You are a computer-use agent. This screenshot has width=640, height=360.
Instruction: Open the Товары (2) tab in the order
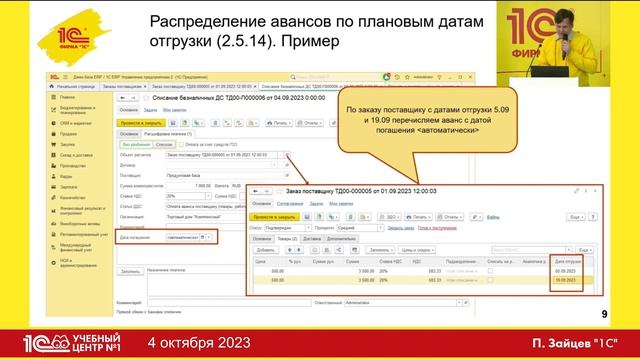click(287, 239)
